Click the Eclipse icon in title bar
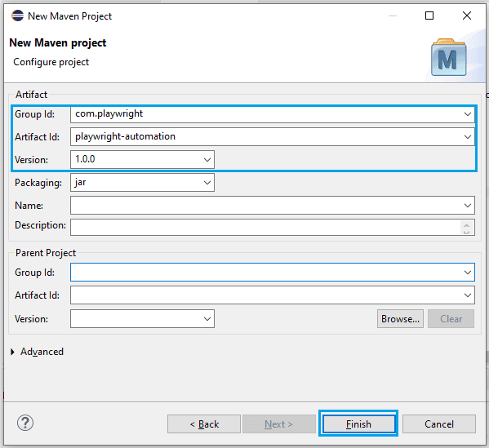This screenshot has height=448, width=489. tap(17, 16)
